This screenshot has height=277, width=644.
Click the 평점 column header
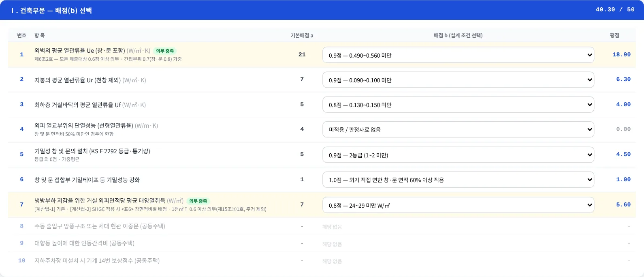pyautogui.click(x=614, y=35)
